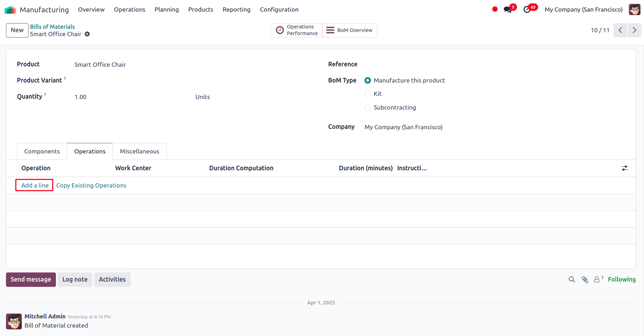Open breadcrumb settings gear for Smart Office Chair
The width and height of the screenshot is (644, 336).
tap(87, 34)
